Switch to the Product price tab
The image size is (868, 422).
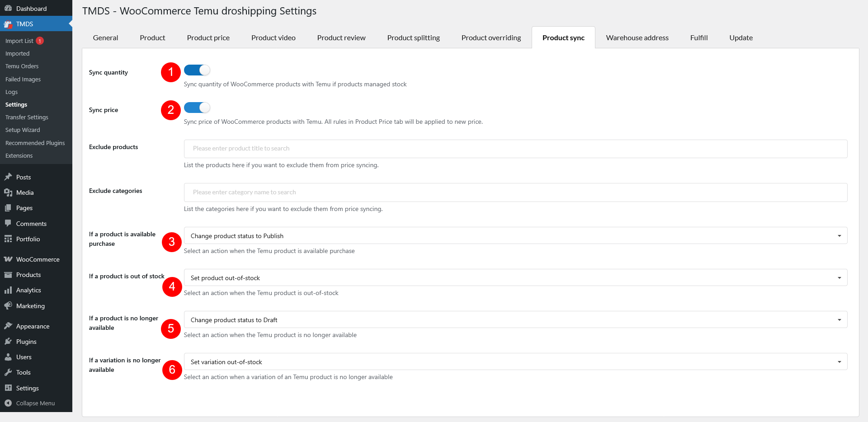(208, 38)
